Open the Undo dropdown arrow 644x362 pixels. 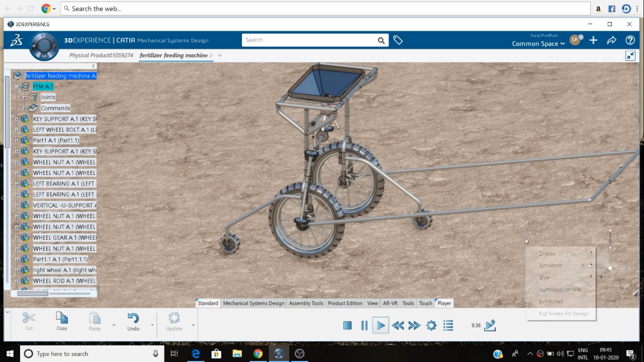(x=152, y=325)
